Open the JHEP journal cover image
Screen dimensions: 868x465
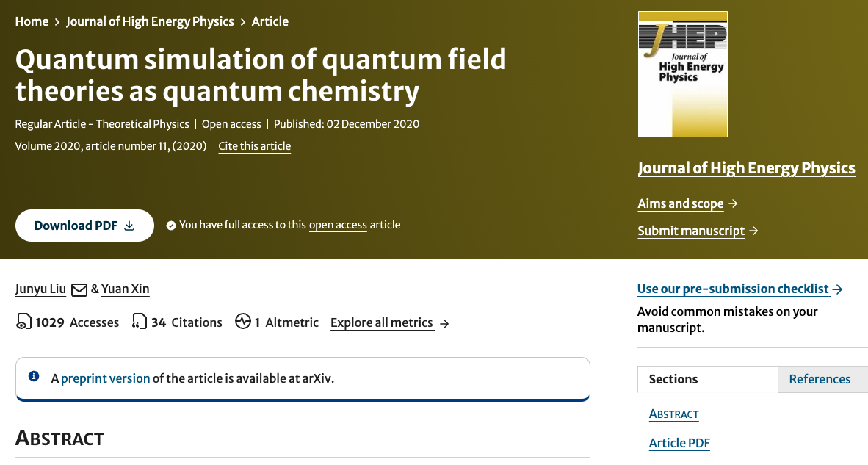click(682, 74)
